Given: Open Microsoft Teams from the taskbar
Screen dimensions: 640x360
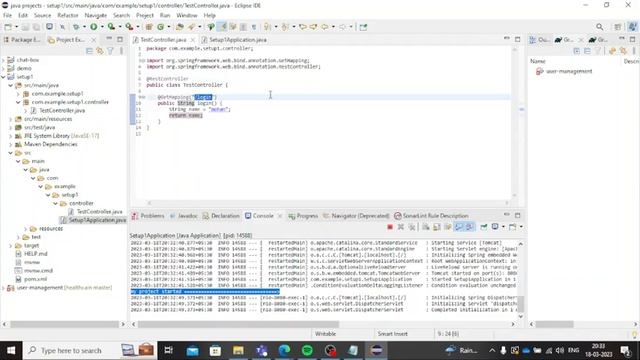Looking at the screenshot, I should pos(262,350).
